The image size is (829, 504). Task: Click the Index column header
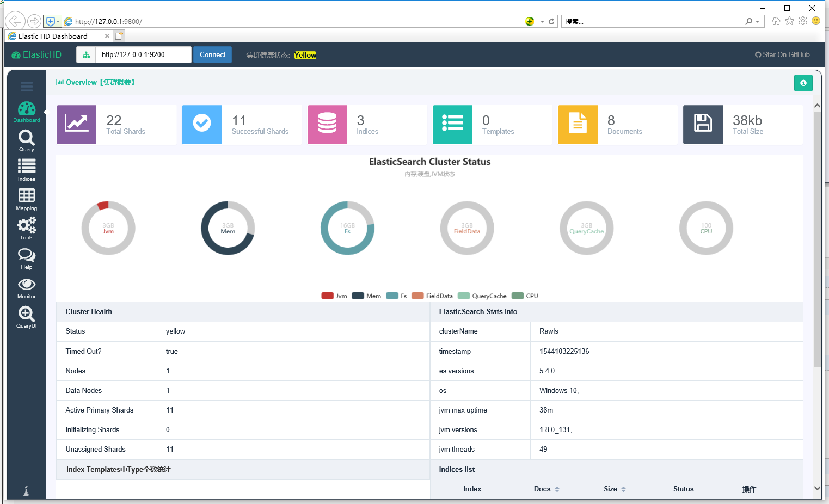pyautogui.click(x=472, y=489)
